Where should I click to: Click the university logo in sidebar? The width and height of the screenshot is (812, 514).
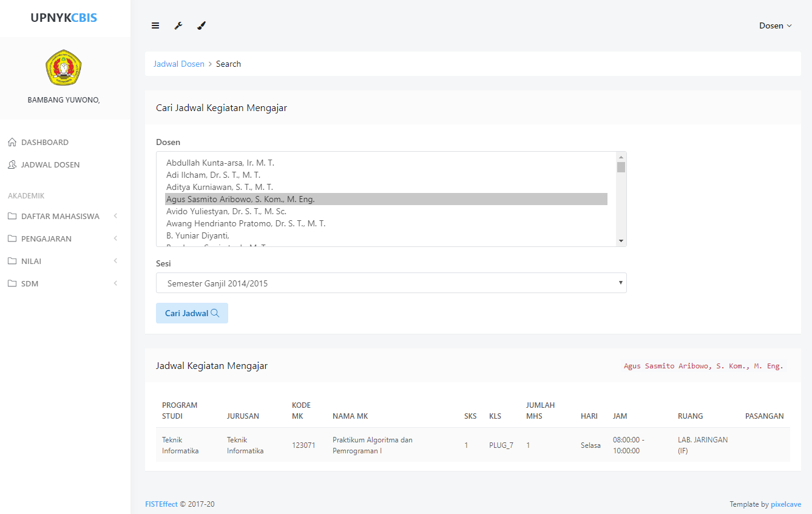tap(64, 67)
